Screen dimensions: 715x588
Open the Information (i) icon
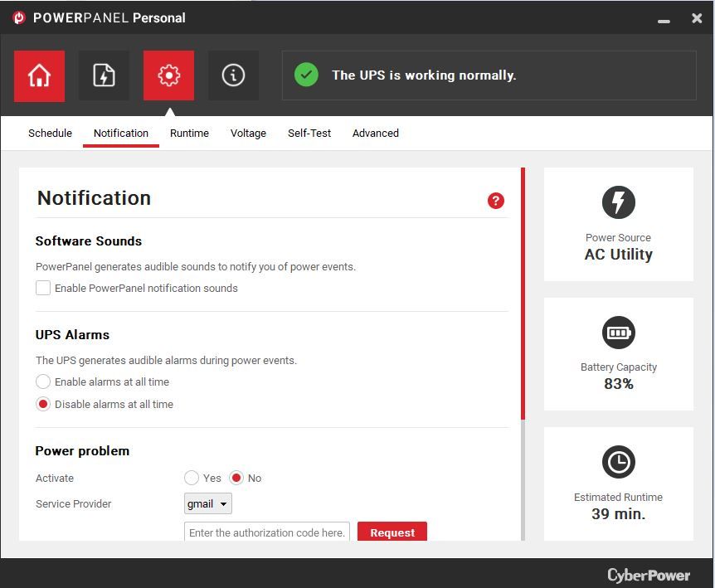click(233, 75)
